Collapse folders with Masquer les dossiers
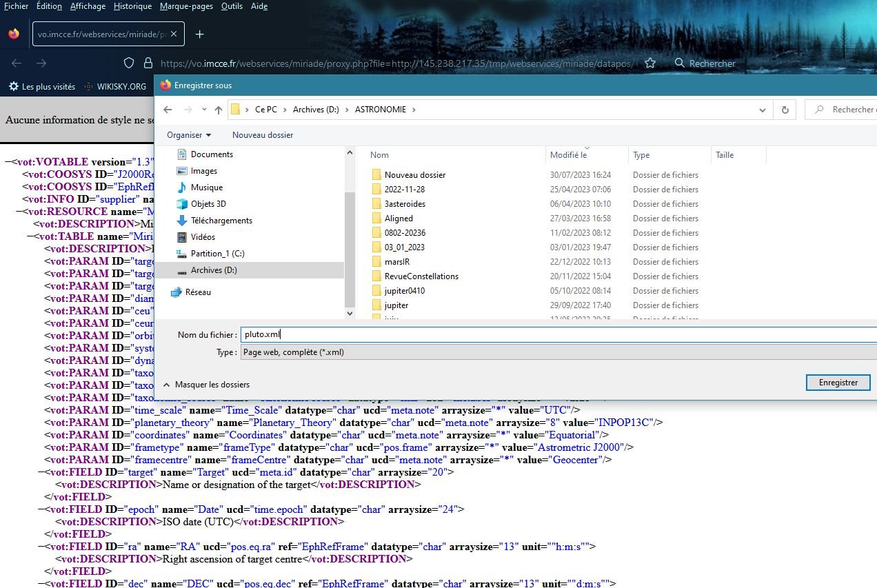877x588 pixels. tap(207, 385)
